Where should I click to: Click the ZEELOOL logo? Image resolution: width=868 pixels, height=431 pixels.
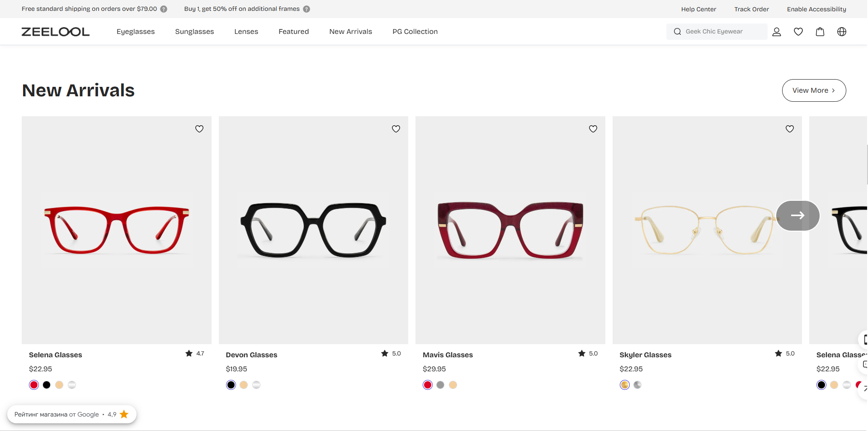click(56, 32)
